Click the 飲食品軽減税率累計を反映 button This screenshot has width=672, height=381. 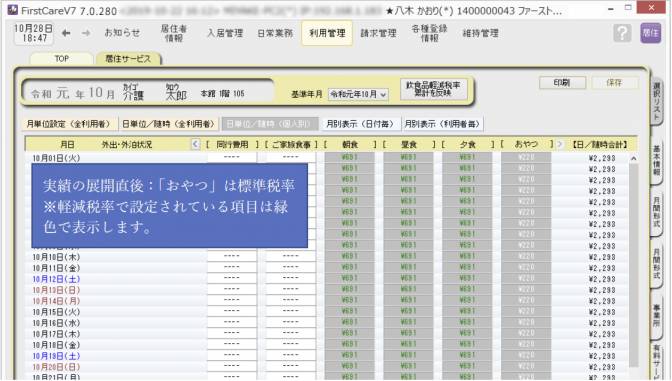point(433,89)
